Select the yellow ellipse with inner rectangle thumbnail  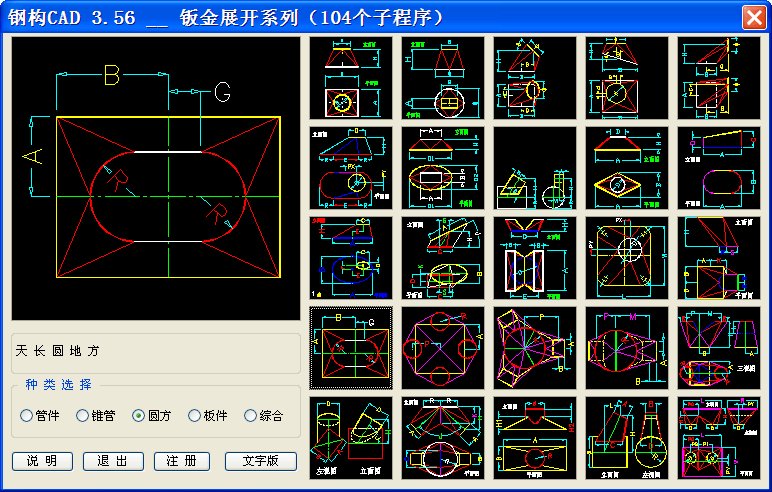coord(442,167)
